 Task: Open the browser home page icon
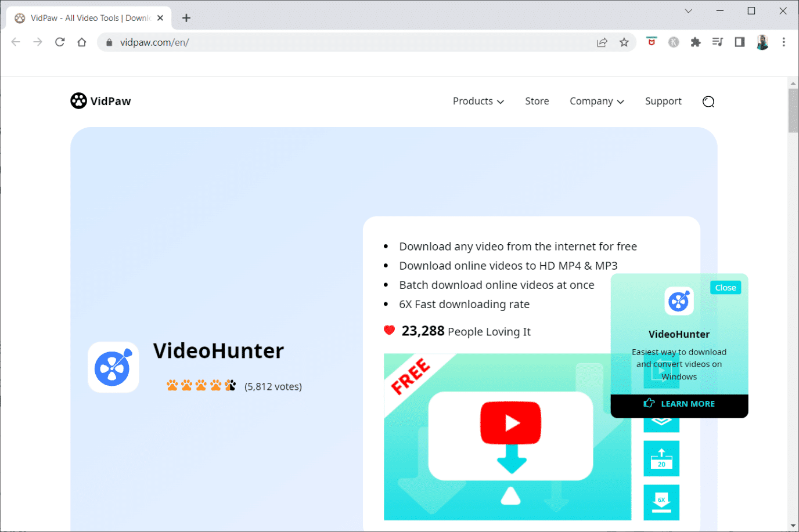pos(82,42)
